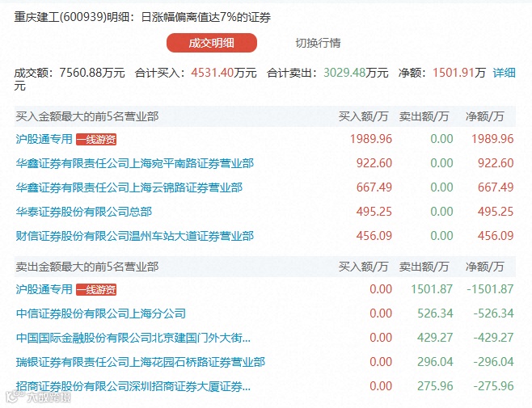Open 沪股通专用 in the sell list
532x408 pixels.
tap(44, 289)
